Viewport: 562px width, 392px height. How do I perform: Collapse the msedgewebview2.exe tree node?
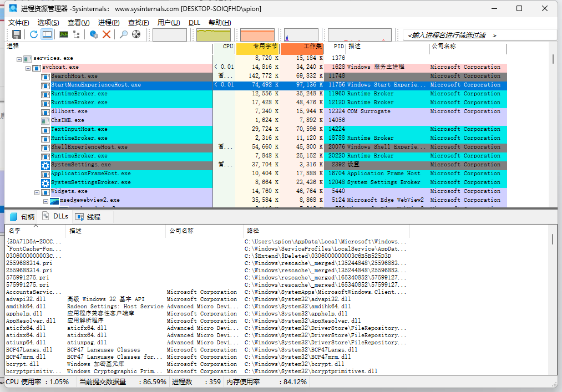[46, 202]
